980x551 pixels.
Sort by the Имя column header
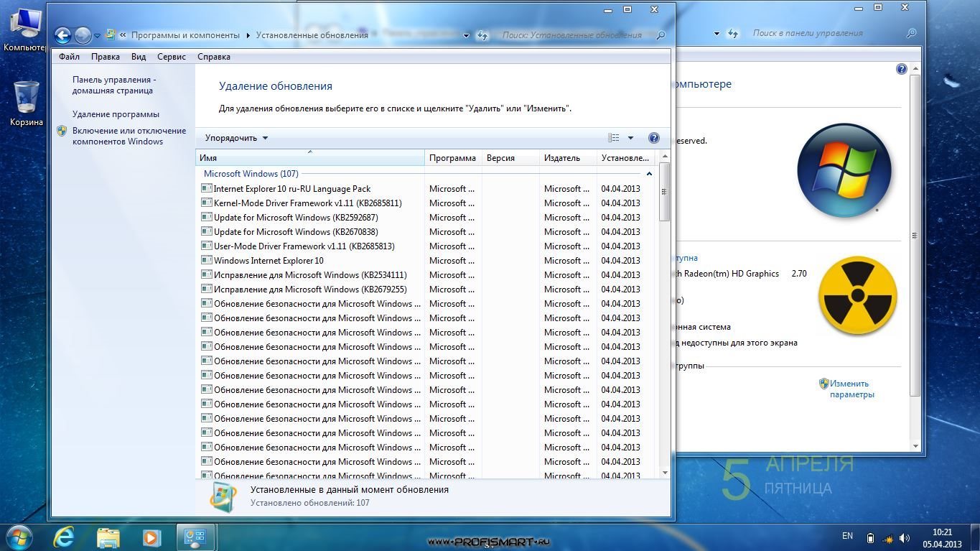coord(310,158)
